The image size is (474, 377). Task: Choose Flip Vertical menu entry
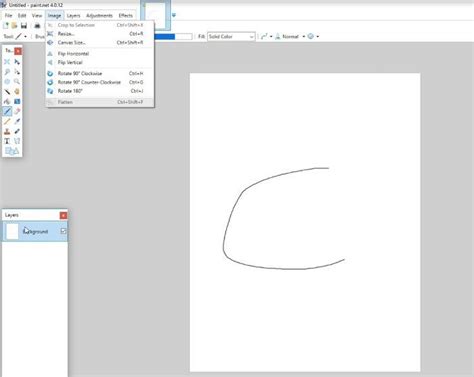pyautogui.click(x=100, y=62)
